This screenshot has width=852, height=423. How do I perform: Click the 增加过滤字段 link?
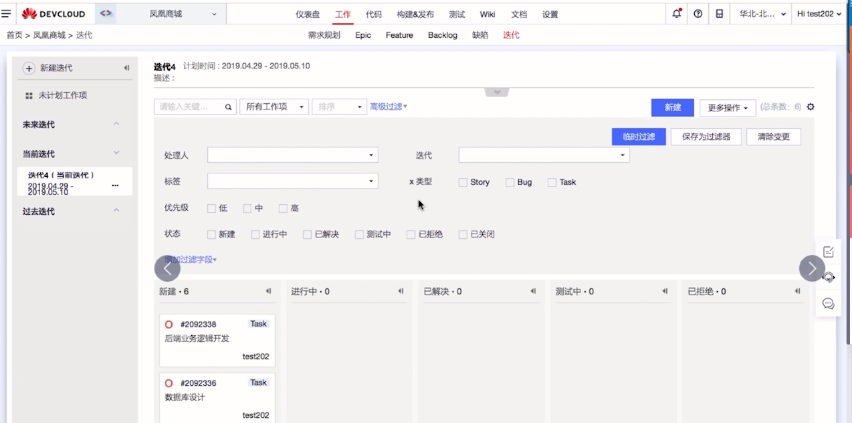coord(190,260)
